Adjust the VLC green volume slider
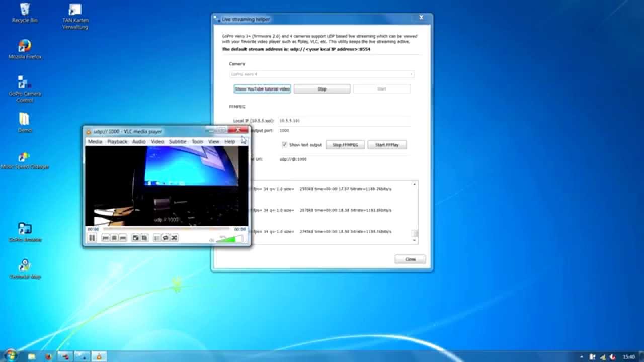This screenshot has width=644, height=362. pyautogui.click(x=229, y=239)
